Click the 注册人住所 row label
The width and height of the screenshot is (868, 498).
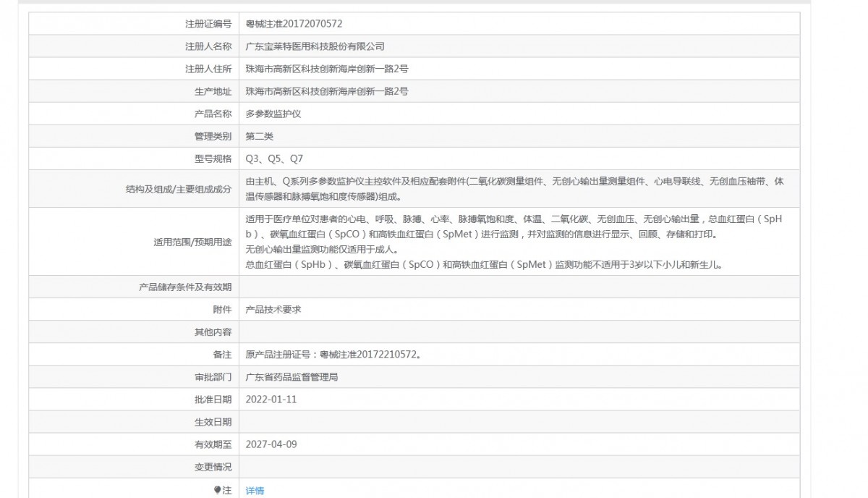(x=208, y=69)
